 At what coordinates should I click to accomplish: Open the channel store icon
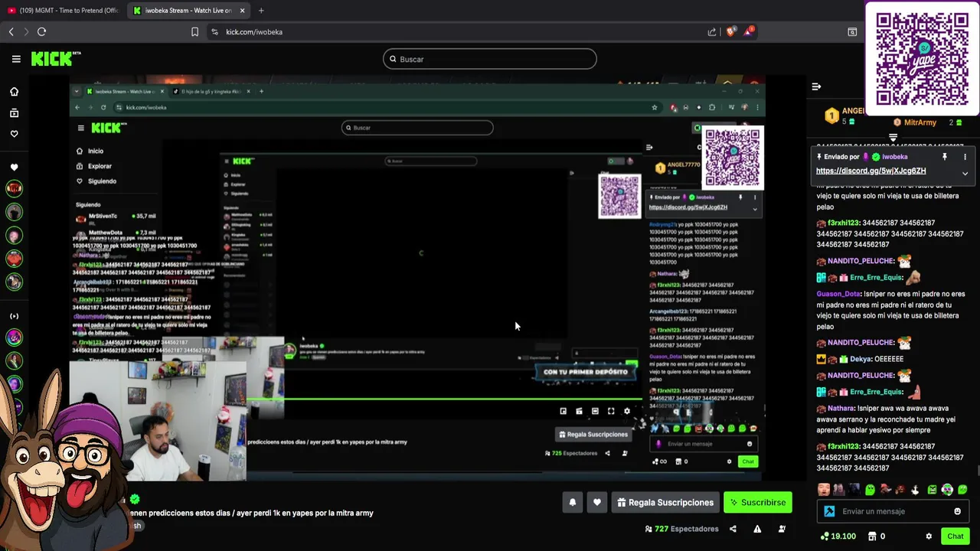click(871, 536)
